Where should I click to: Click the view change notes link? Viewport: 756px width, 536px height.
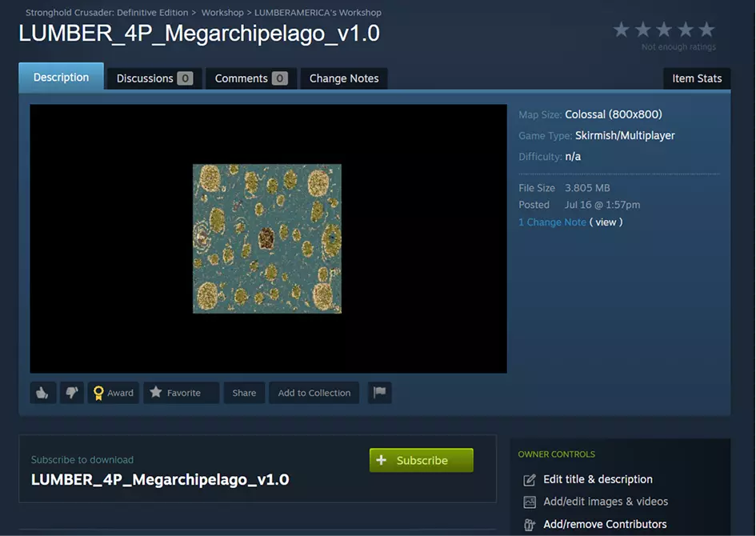click(x=606, y=222)
